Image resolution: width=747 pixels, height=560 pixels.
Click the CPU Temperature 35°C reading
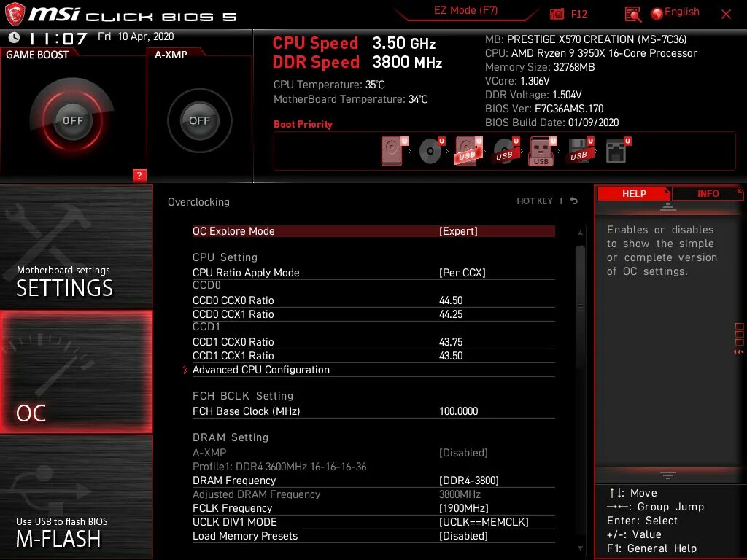click(x=329, y=85)
